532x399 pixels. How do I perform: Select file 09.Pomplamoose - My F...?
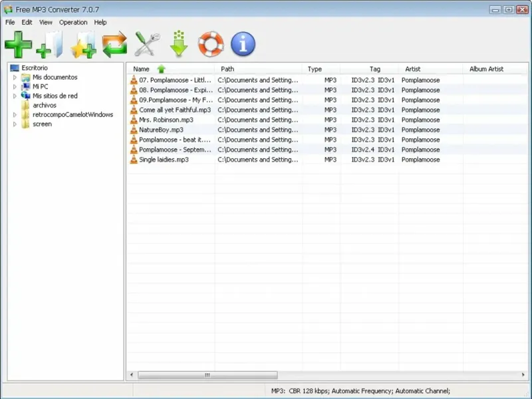(176, 100)
